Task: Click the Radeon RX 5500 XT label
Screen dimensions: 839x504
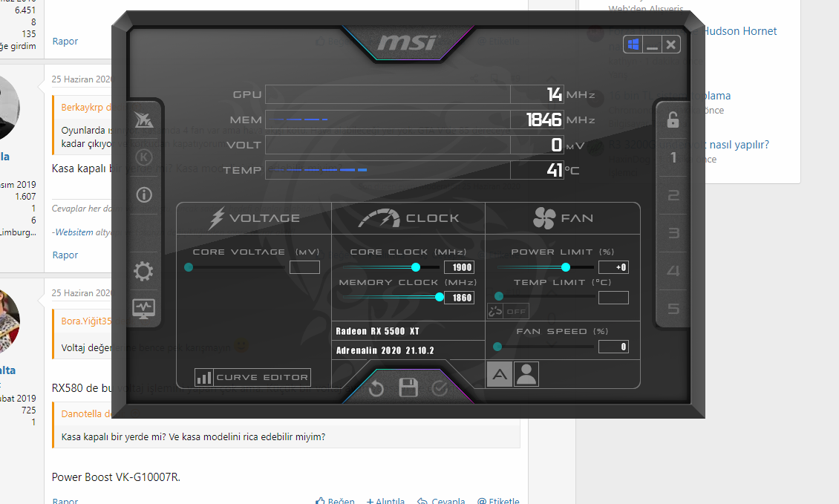Action: point(377,331)
